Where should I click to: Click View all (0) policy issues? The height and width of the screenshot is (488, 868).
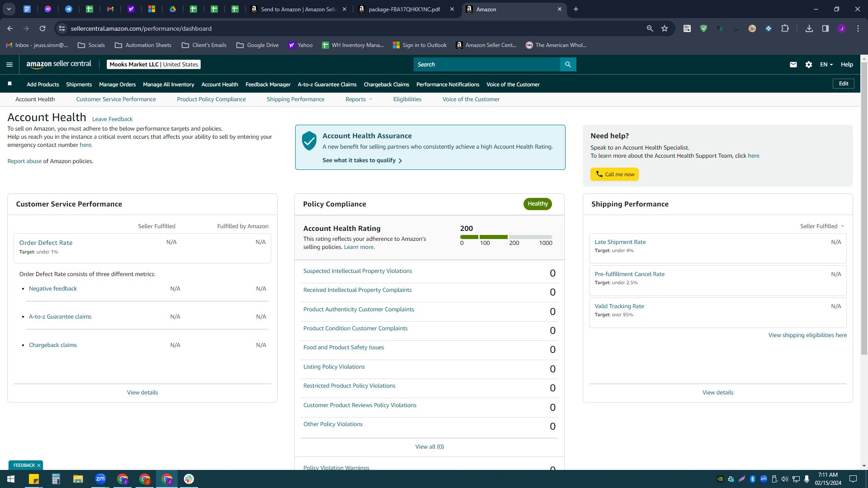pos(429,447)
